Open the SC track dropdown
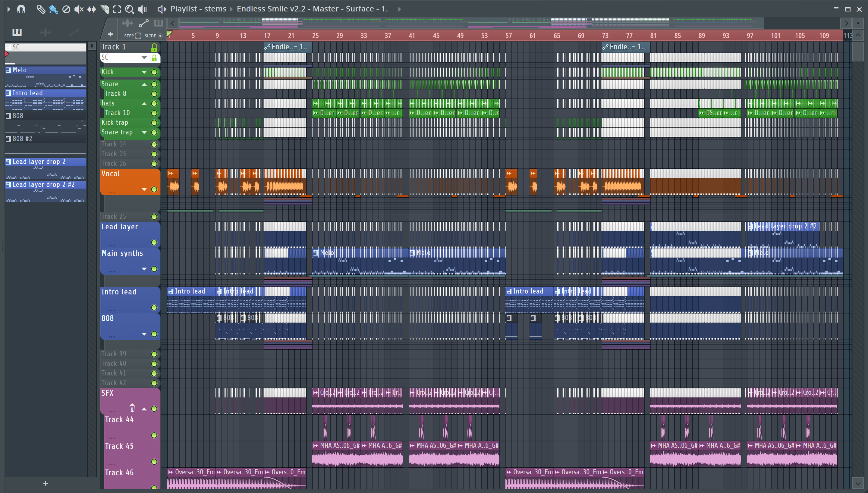 click(144, 58)
